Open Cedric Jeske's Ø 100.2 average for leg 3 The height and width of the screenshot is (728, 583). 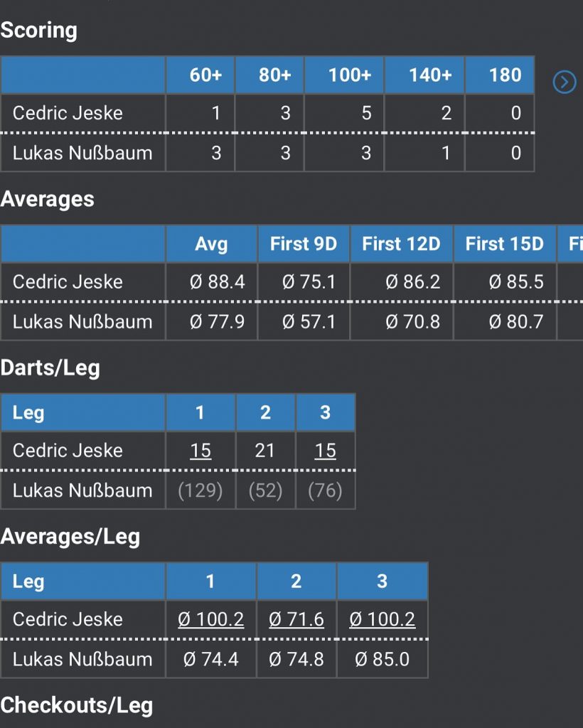[382, 619]
